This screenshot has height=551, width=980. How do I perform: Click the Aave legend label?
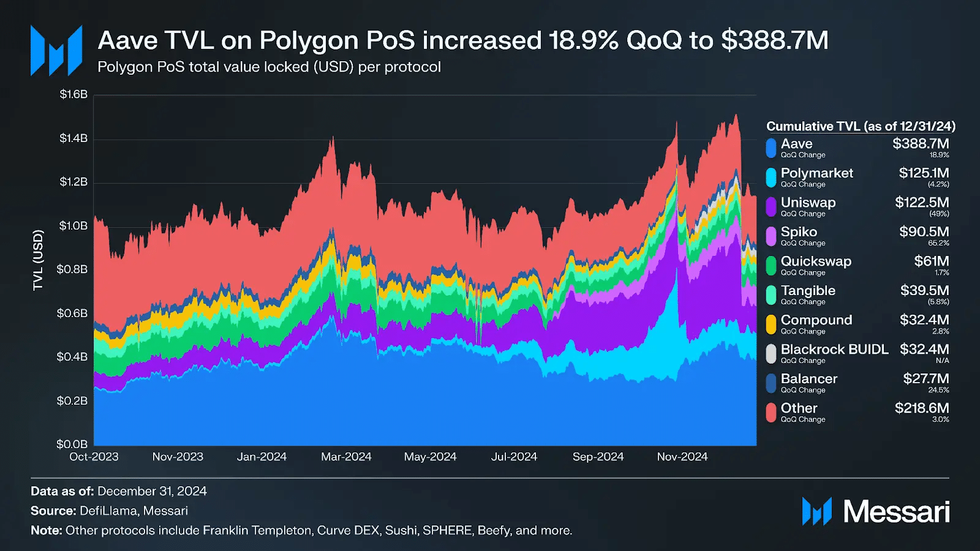(796, 144)
